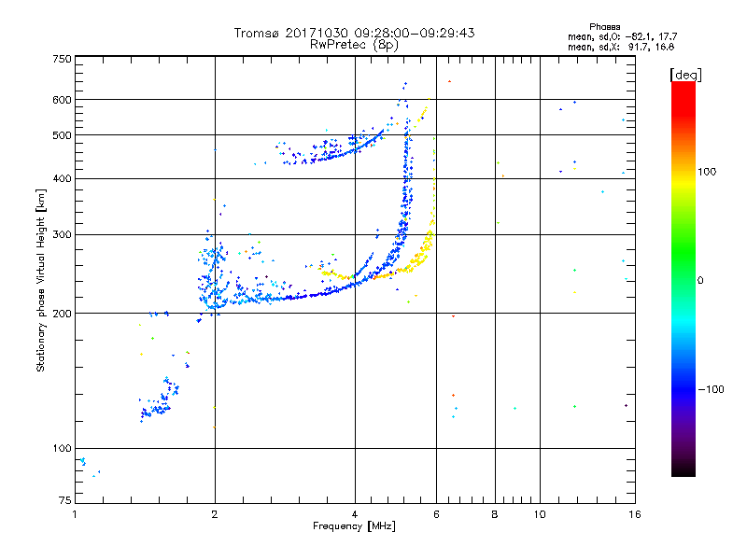This screenshot has width=747, height=560.
Task: Click the "[deg]" colorbar unit label
Action: (x=685, y=75)
